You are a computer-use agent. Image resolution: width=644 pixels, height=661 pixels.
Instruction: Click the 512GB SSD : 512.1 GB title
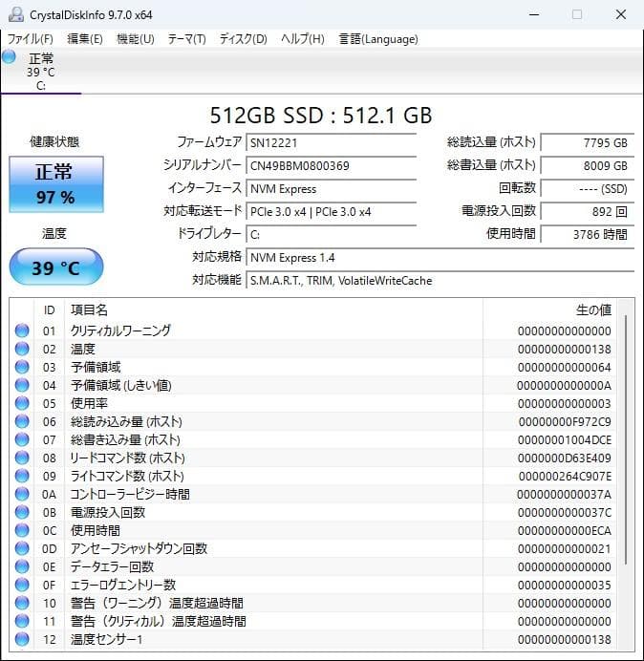point(321,116)
